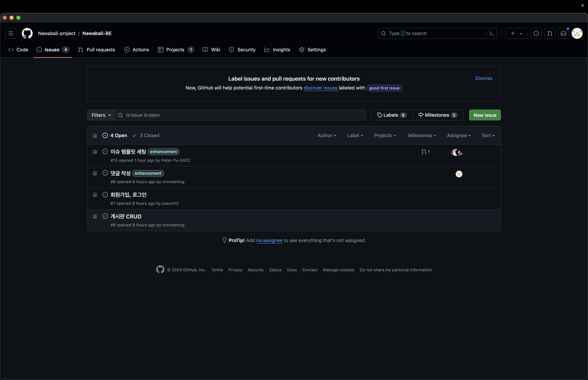Click the GitHub Octocat home logo
The height and width of the screenshot is (380, 588).
coord(27,33)
